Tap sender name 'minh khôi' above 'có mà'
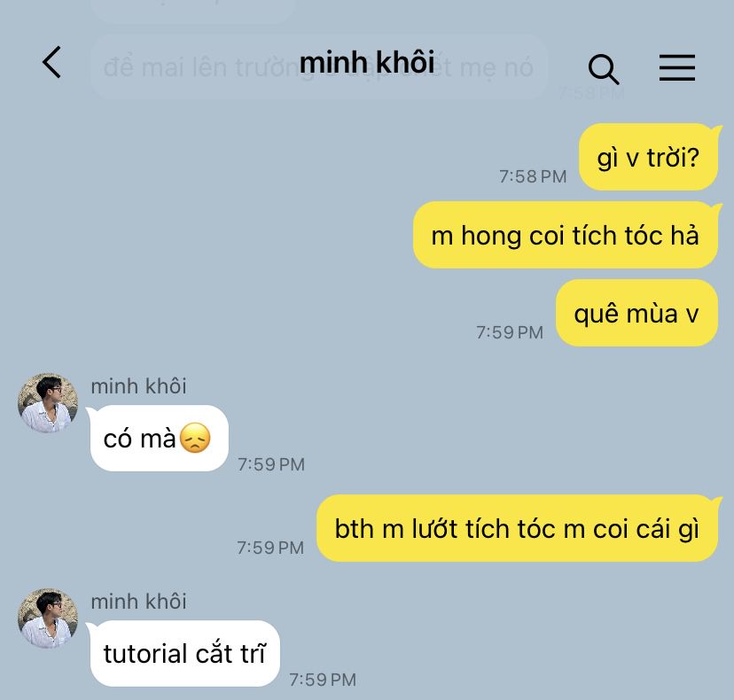The image size is (734, 700). pos(138,386)
